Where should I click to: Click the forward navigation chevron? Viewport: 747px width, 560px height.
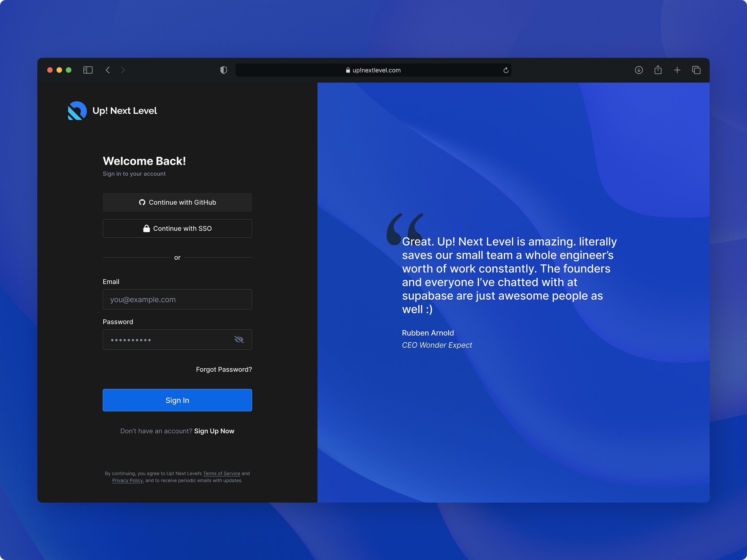123,70
